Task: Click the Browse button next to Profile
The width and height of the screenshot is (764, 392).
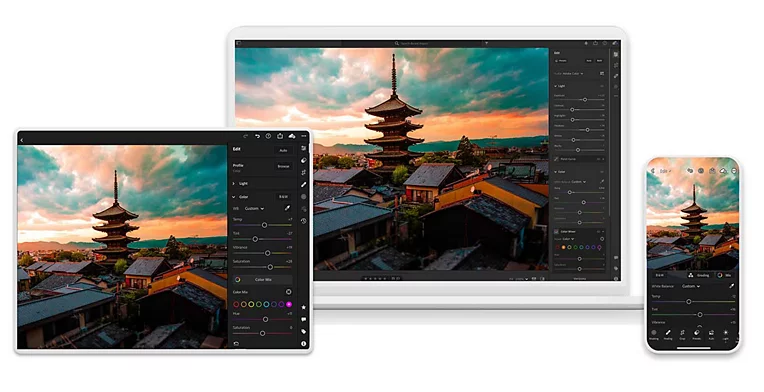Action: [283, 166]
